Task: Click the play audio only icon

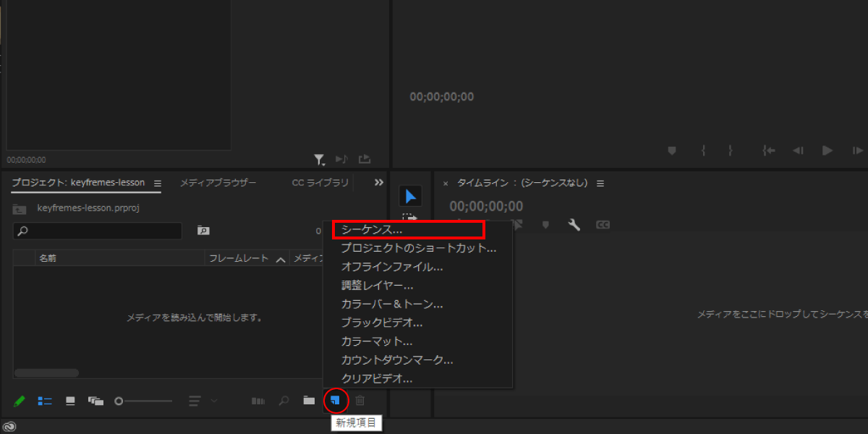Action: pyautogui.click(x=342, y=159)
